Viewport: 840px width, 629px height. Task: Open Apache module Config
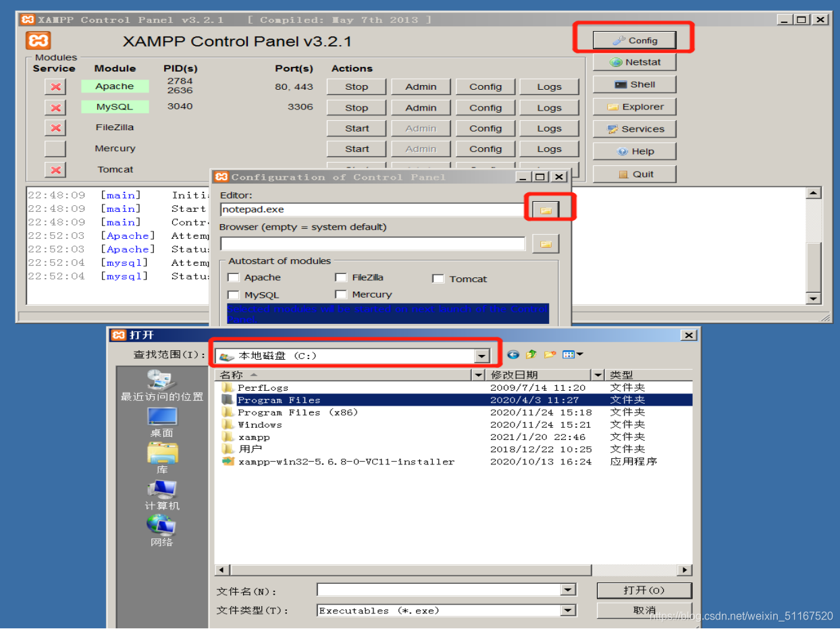485,86
